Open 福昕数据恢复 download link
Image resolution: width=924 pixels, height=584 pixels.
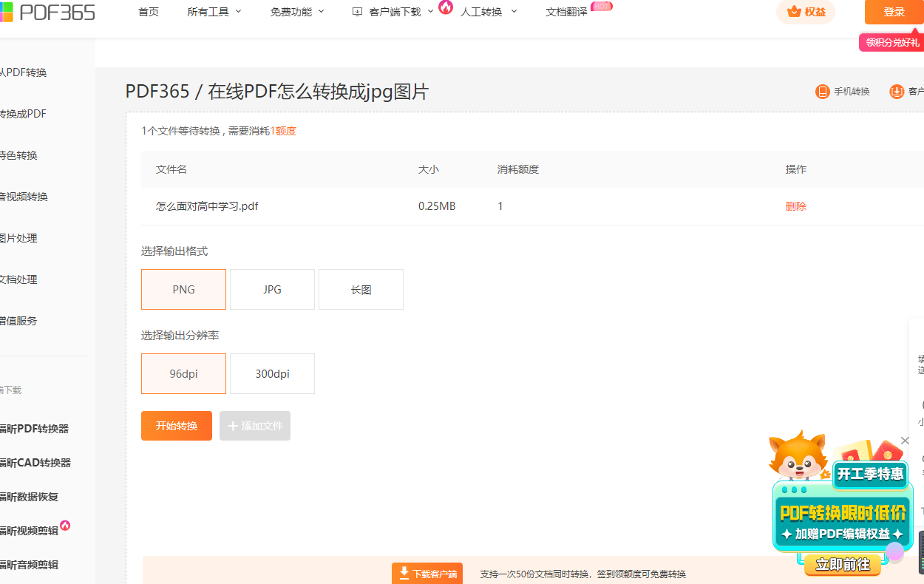pos(30,497)
